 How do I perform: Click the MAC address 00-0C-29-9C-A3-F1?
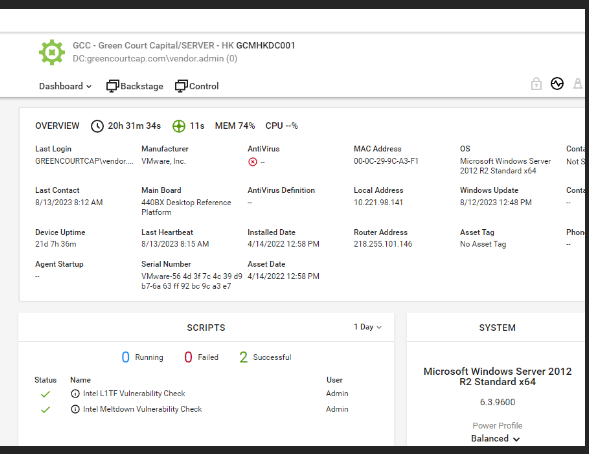tap(386, 161)
